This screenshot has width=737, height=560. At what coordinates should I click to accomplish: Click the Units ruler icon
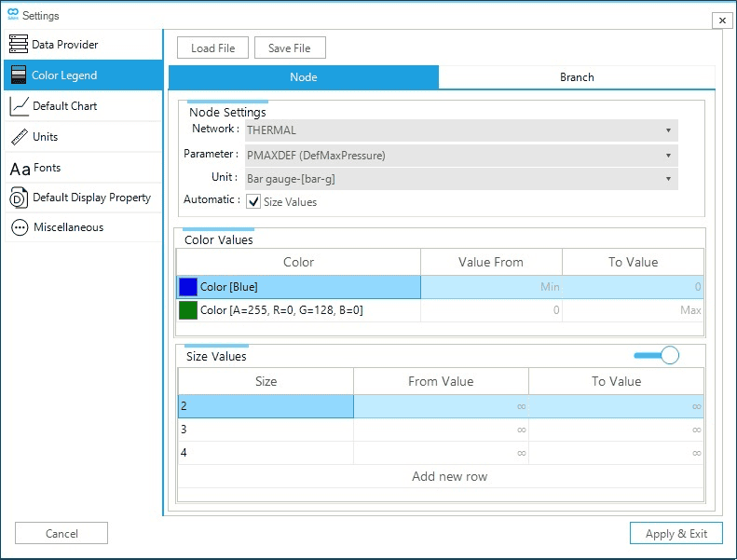[x=19, y=137]
